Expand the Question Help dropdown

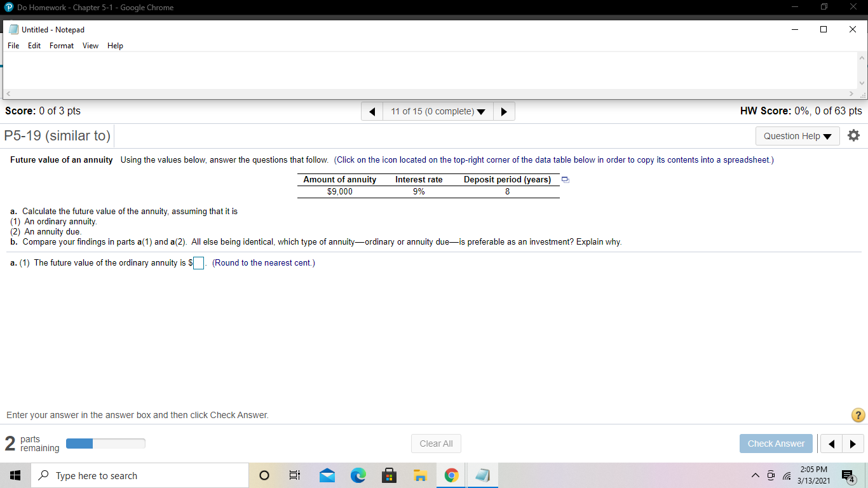797,135
